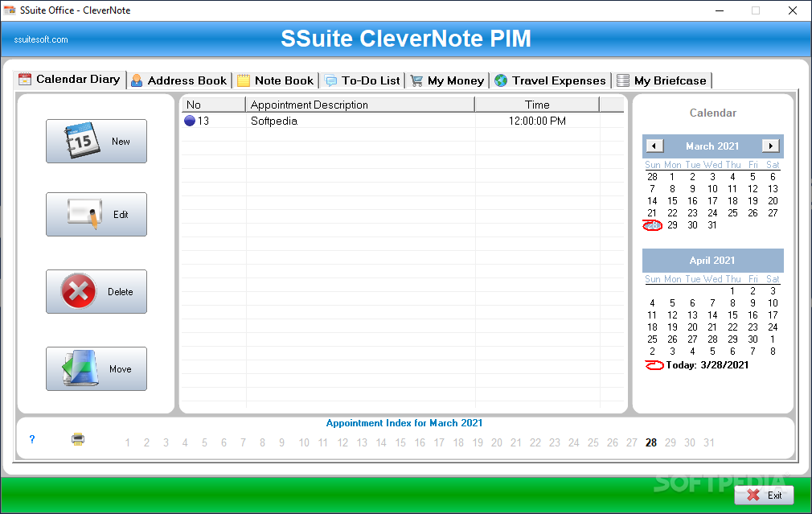
Task: Click day 31 in appointment index
Action: click(709, 443)
